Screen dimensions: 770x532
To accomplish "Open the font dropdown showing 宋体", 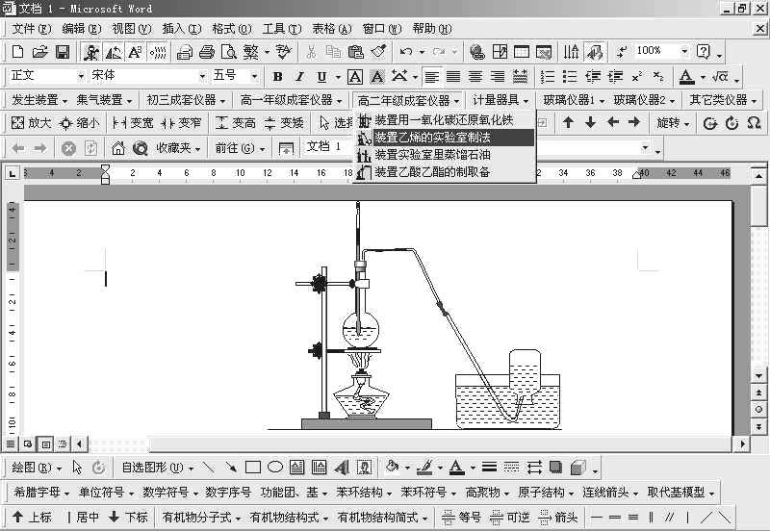I will coord(202,76).
